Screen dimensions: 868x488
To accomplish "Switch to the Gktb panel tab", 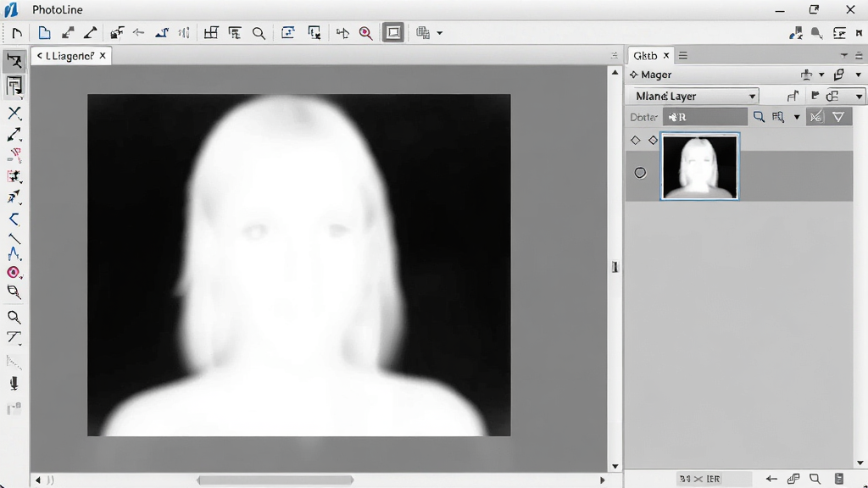I will click(645, 56).
